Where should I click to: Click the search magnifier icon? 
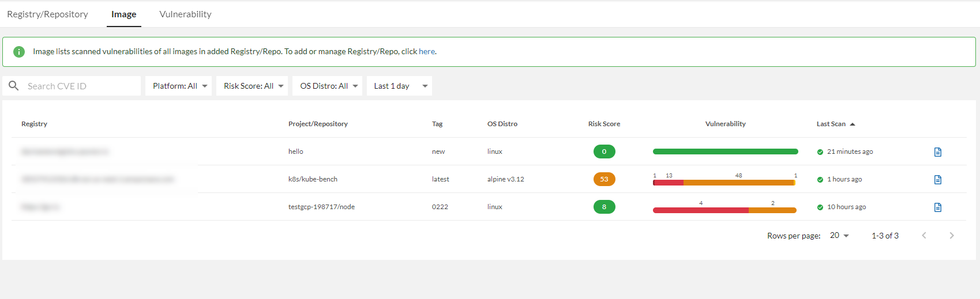point(14,86)
